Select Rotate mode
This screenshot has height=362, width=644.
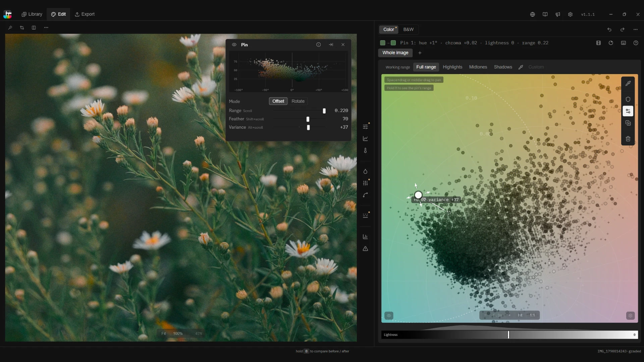pyautogui.click(x=298, y=101)
